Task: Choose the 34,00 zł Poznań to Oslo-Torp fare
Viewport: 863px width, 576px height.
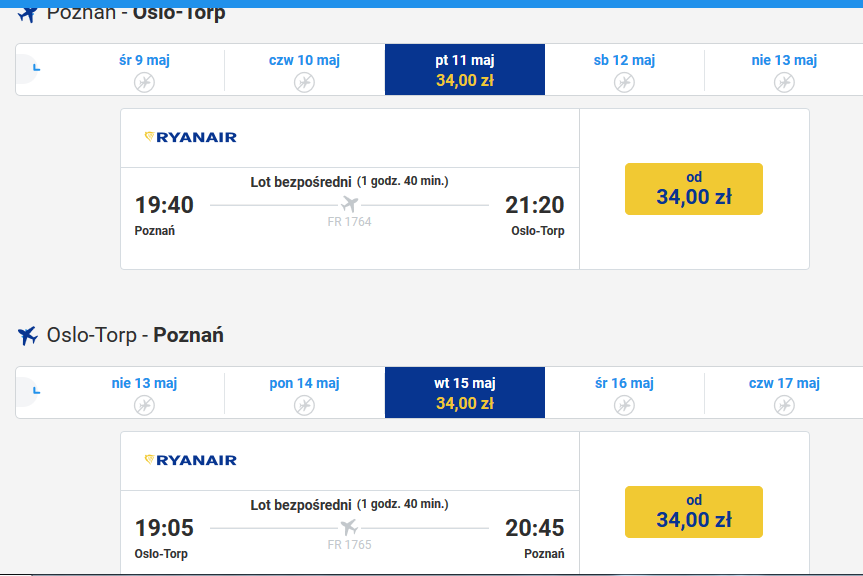Action: coord(693,189)
